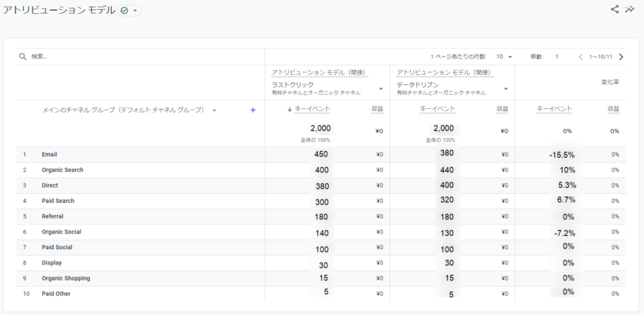Viewport: 644px width, 315px height.
Task: Open the main channel group dimension dropdown
Action: [x=214, y=110]
